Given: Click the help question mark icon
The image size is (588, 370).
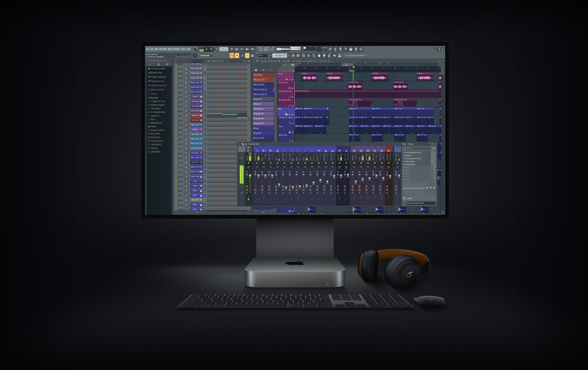Looking at the screenshot, I should (346, 49).
